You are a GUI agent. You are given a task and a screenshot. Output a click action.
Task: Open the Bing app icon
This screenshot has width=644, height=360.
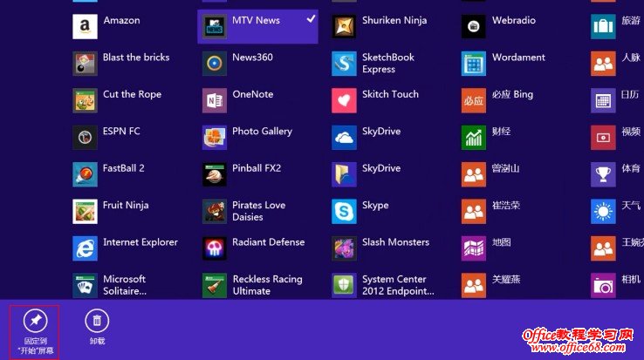point(474,100)
